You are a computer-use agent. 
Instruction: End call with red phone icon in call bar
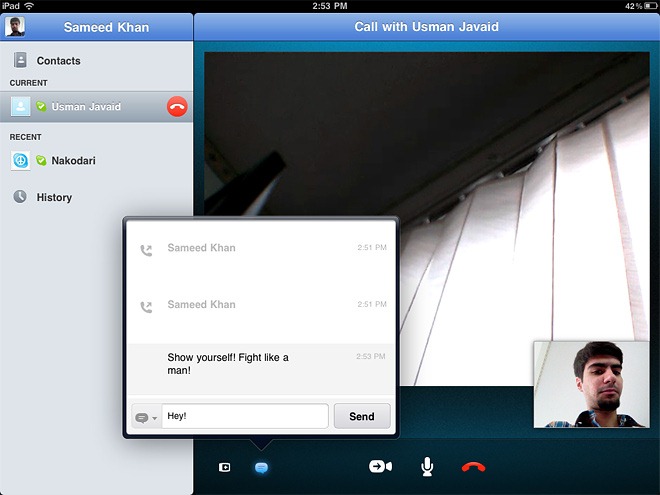click(x=474, y=467)
